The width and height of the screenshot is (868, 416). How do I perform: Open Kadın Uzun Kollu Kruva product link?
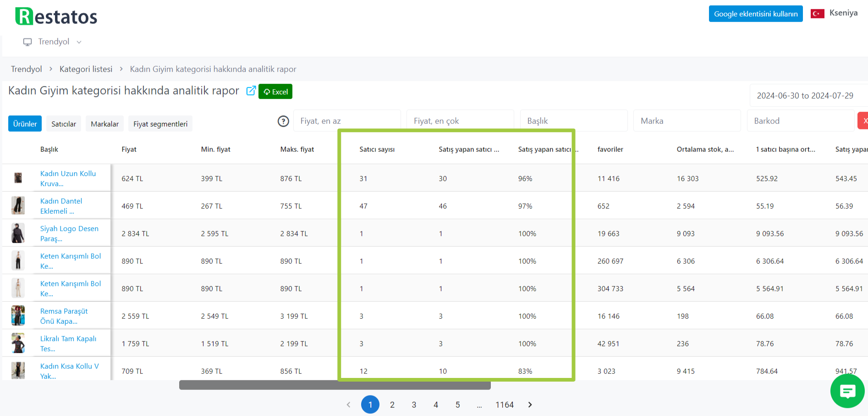click(68, 178)
